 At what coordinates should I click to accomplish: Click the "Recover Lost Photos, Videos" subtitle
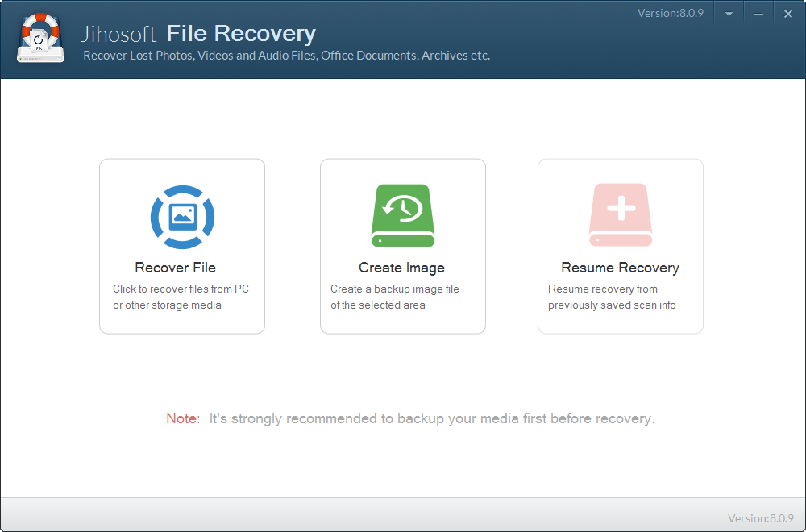[x=287, y=56]
